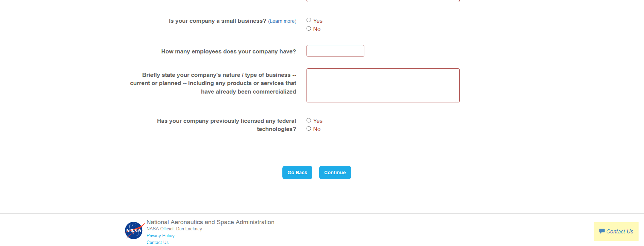Open the footer Contact Us link under Privacy Policy

tap(158, 242)
